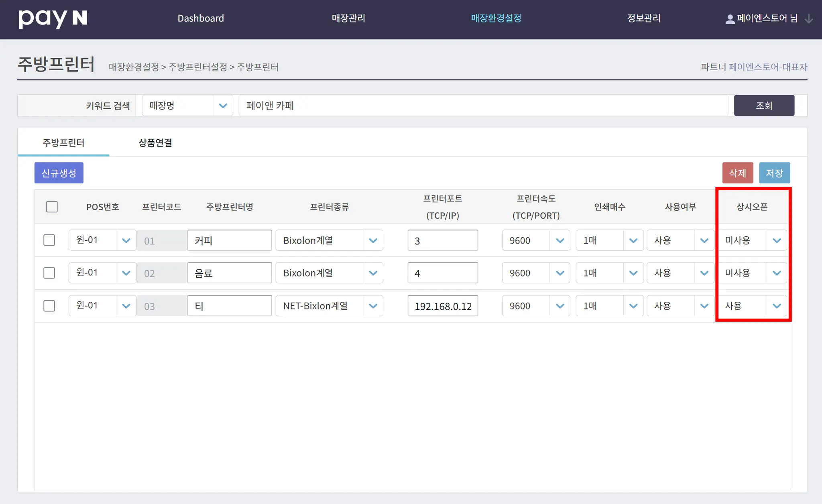Click the 저장 save button
This screenshot has width=822, height=504.
(774, 173)
